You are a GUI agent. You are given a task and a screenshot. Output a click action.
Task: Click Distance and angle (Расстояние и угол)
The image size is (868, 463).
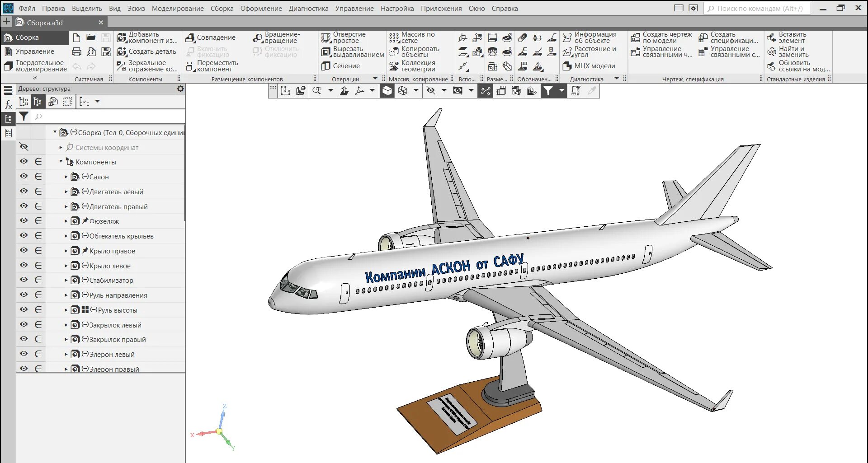click(590, 52)
